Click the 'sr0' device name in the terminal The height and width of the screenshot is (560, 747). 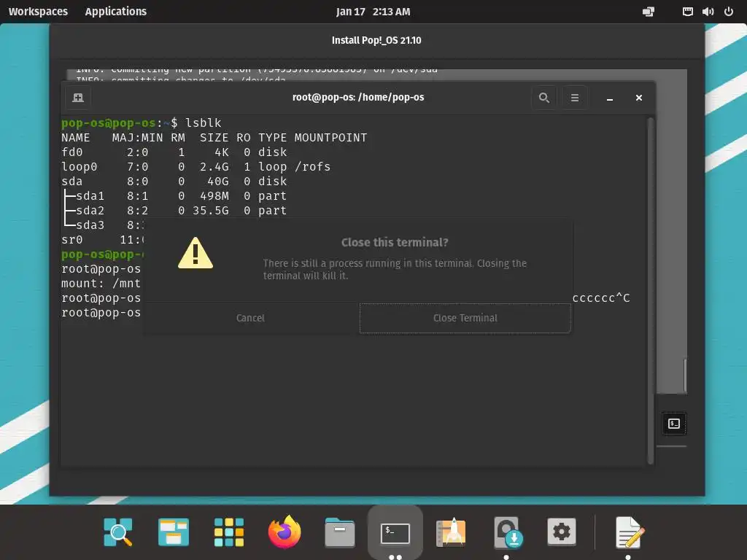pos(72,239)
